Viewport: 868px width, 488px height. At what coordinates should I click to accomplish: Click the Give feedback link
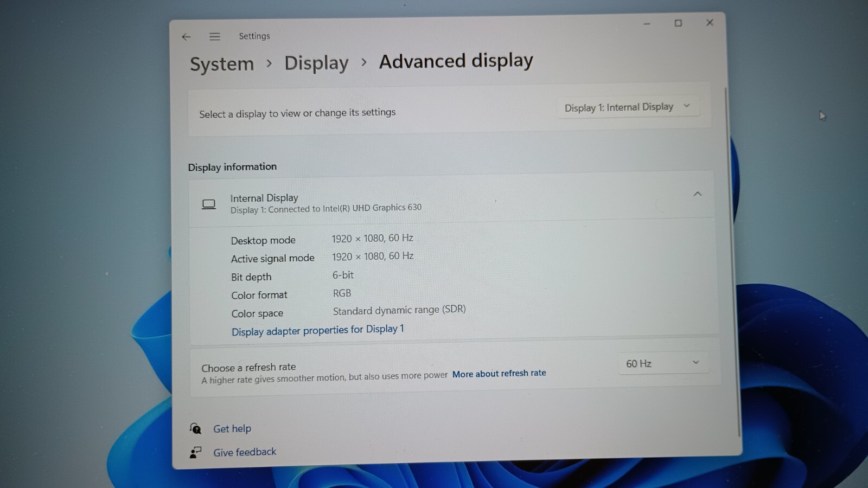pyautogui.click(x=245, y=452)
